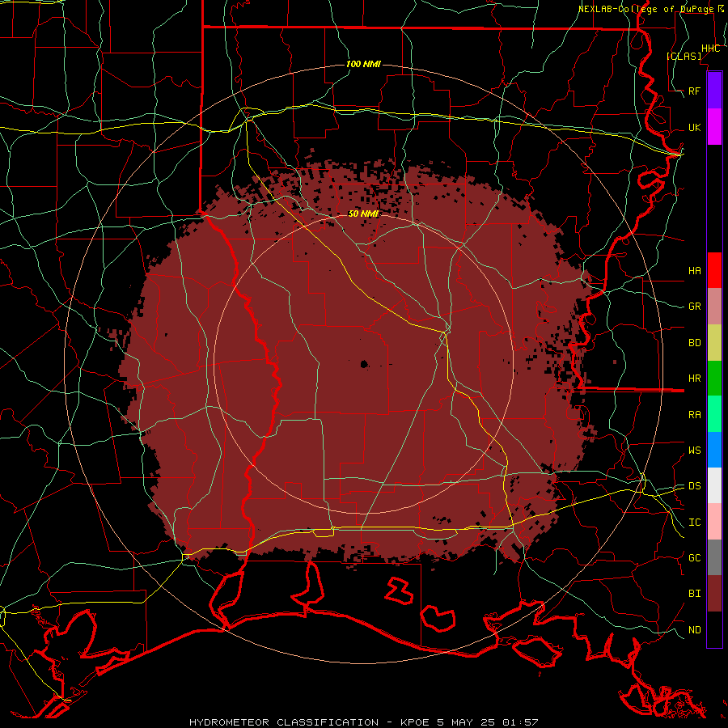The image size is (728, 728).
Task: Click the 50 NMI range ring label
Action: pyautogui.click(x=363, y=214)
